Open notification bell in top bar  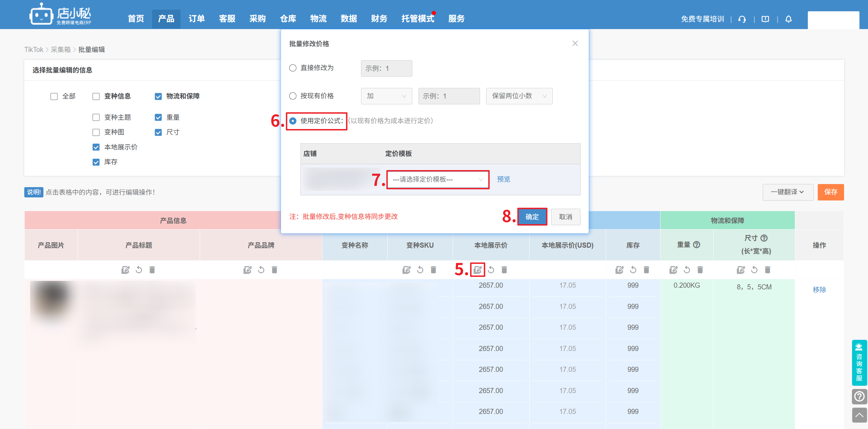(x=788, y=19)
